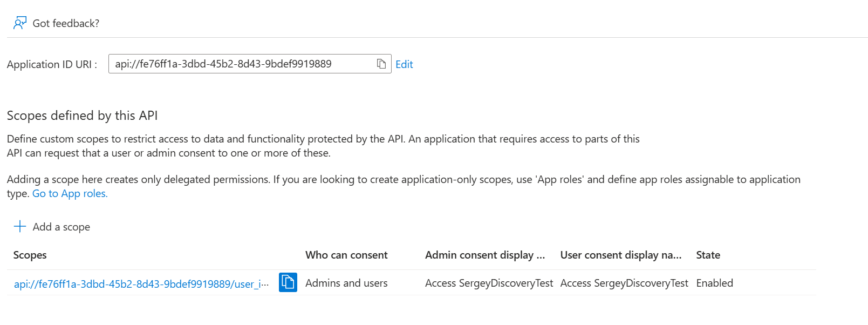
Task: Select the Admins and users cell
Action: pos(346,283)
